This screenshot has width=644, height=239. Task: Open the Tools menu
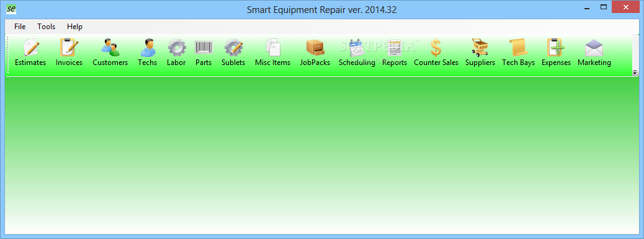coord(47,27)
